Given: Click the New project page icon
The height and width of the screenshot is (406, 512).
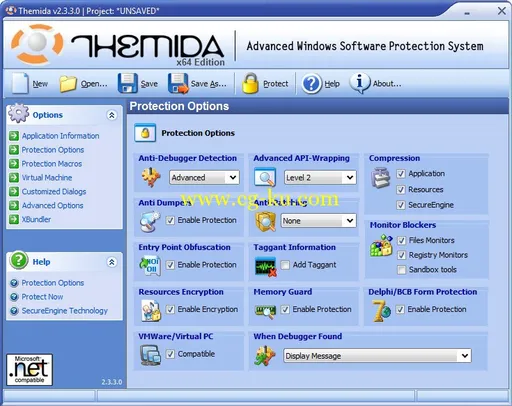Looking at the screenshot, I should tap(20, 83).
